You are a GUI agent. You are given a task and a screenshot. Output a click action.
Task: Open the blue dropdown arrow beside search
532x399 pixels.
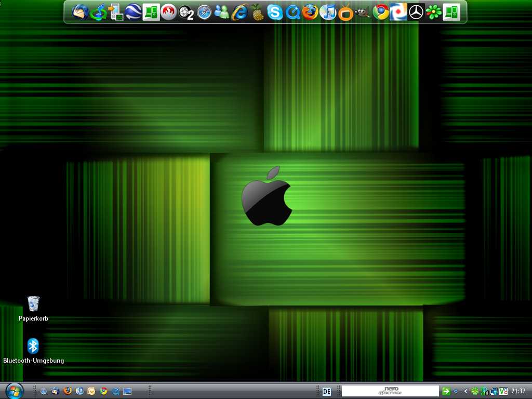click(456, 392)
